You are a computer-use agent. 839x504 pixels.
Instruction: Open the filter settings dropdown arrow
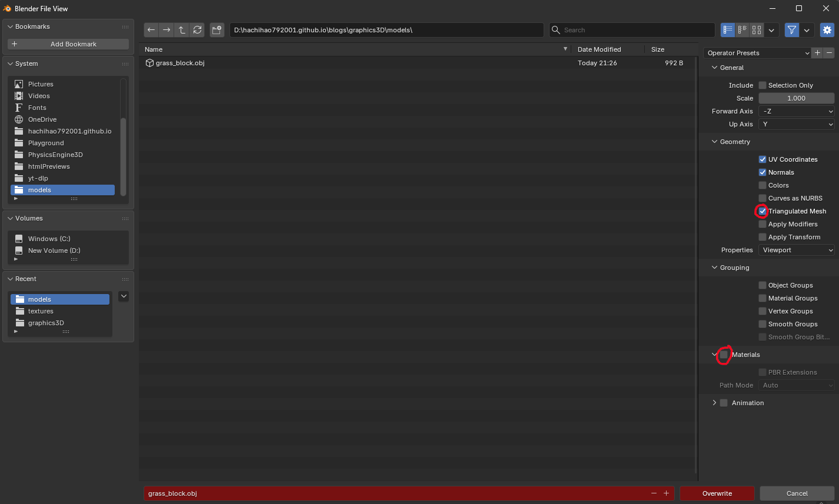pos(807,30)
